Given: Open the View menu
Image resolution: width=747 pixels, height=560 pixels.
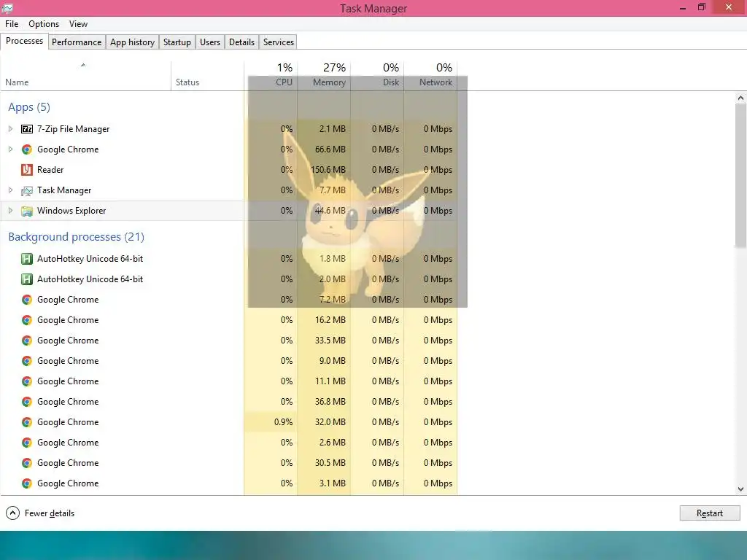Looking at the screenshot, I should (x=78, y=24).
